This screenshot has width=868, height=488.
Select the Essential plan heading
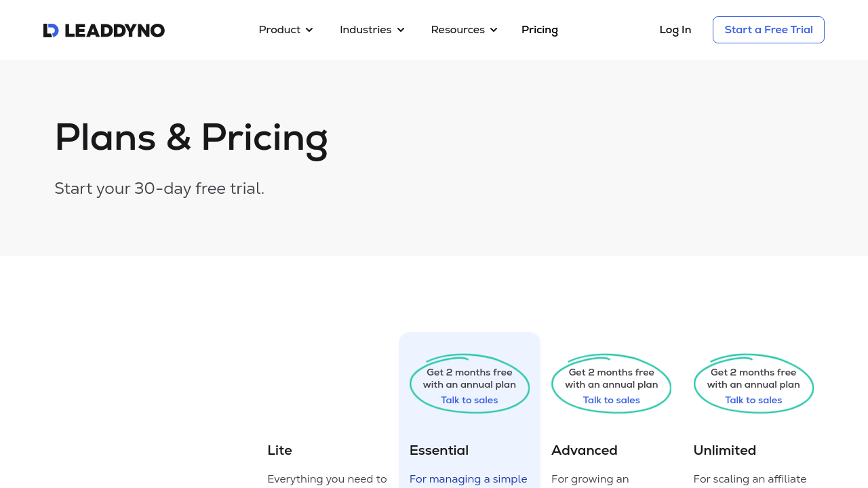(439, 451)
